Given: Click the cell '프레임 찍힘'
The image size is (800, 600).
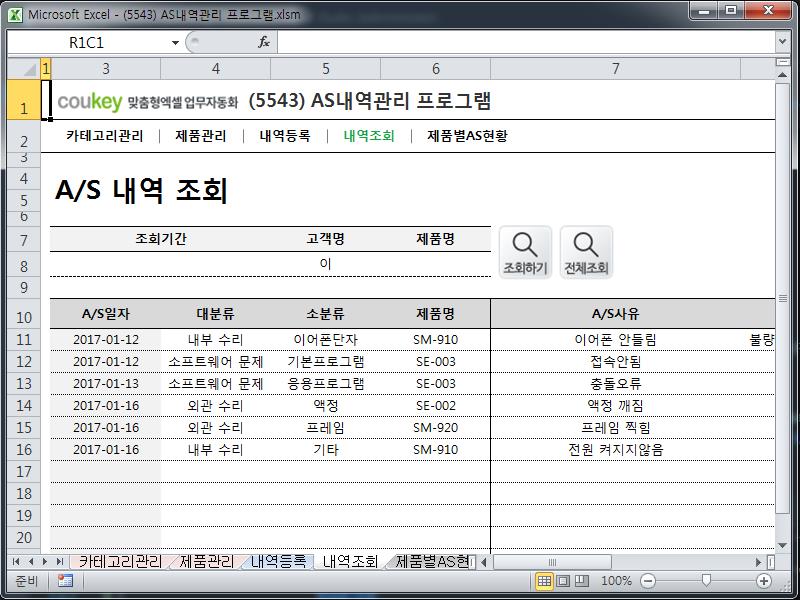Looking at the screenshot, I should pyautogui.click(x=615, y=428).
